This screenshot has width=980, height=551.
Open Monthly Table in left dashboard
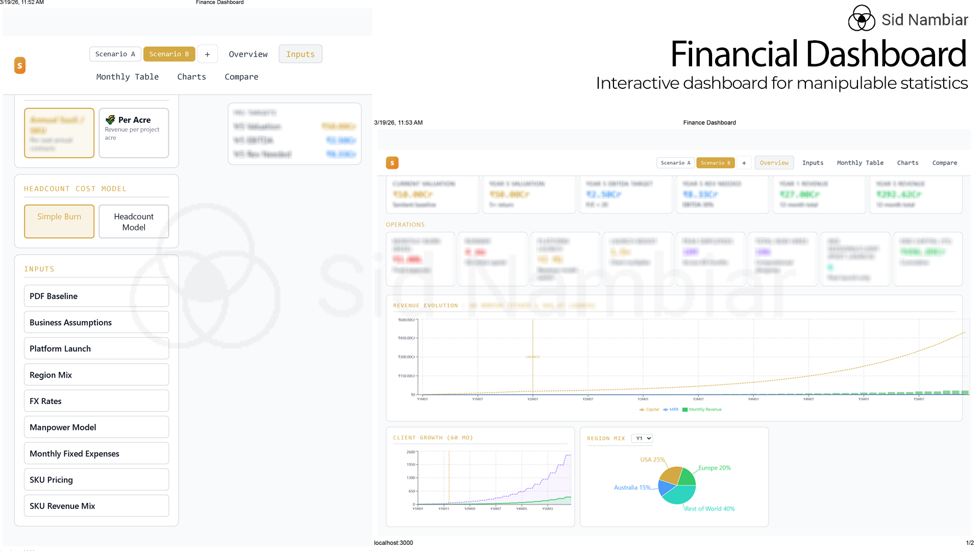127,77
